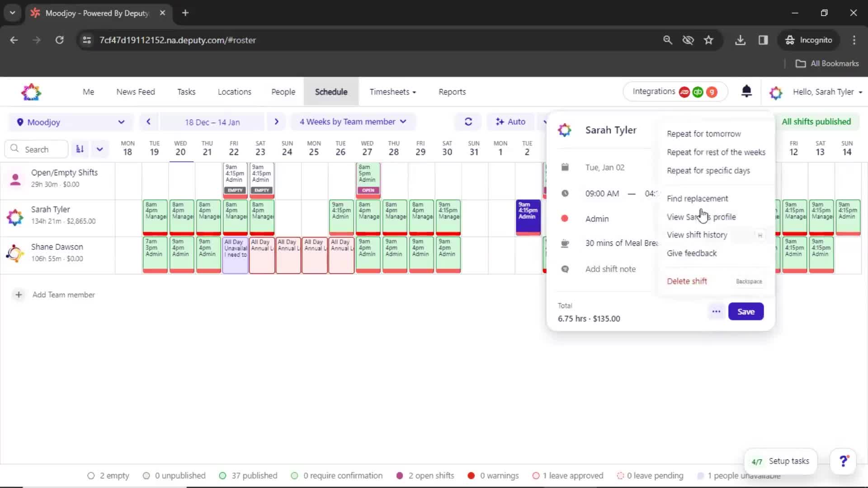Image resolution: width=868 pixels, height=488 pixels.
Task: Select the purple 9am Admin shift on Jan 2
Action: (x=528, y=217)
